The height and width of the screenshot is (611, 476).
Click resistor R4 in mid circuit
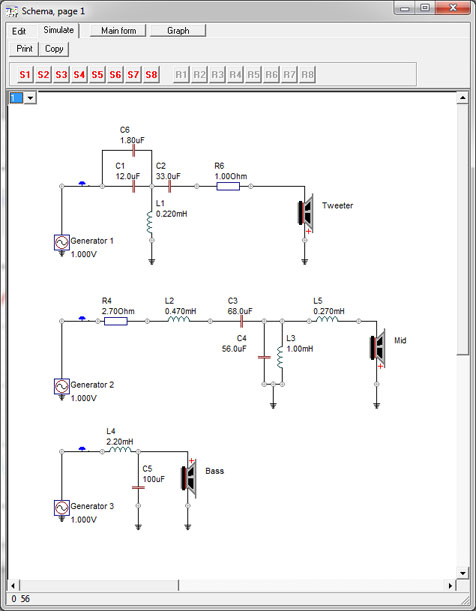116,321
